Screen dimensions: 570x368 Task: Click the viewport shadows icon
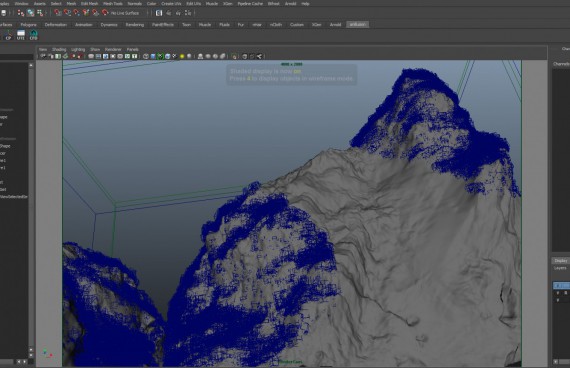tap(189, 56)
